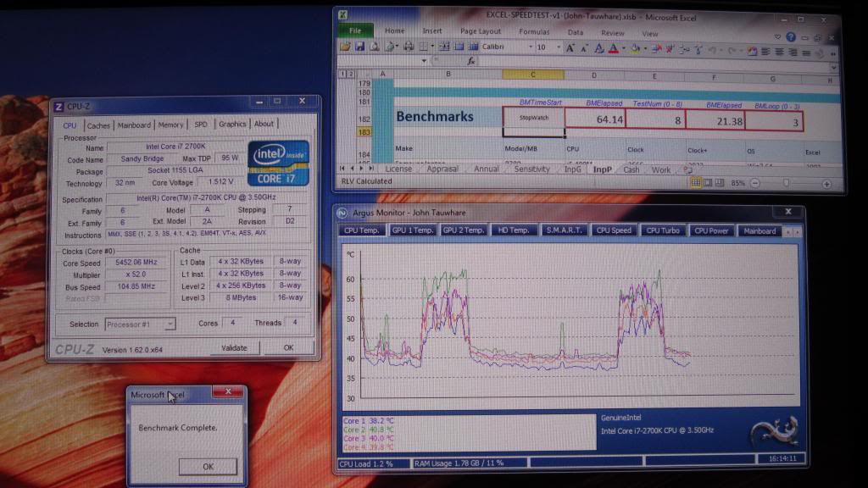Image resolution: width=868 pixels, height=488 pixels.
Task: Open the font size dropdown showing 10
Action: tap(559, 47)
